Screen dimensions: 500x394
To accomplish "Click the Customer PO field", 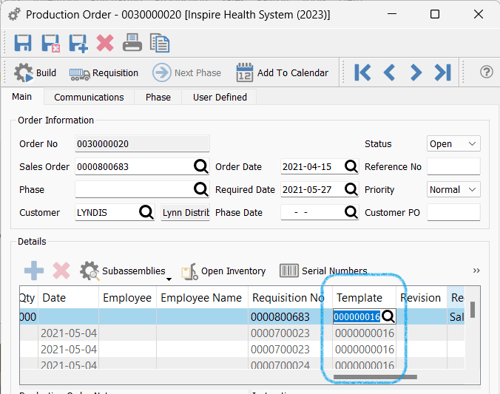I will coord(453,212).
